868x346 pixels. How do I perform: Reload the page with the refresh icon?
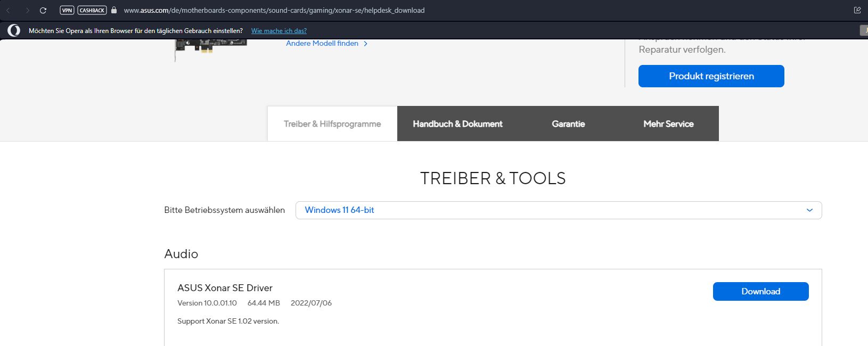pyautogui.click(x=43, y=10)
